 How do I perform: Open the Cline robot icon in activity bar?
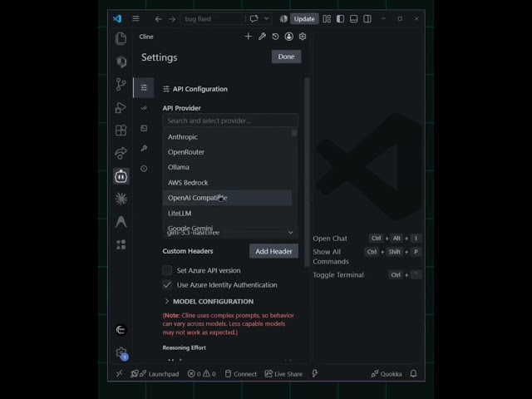121,176
